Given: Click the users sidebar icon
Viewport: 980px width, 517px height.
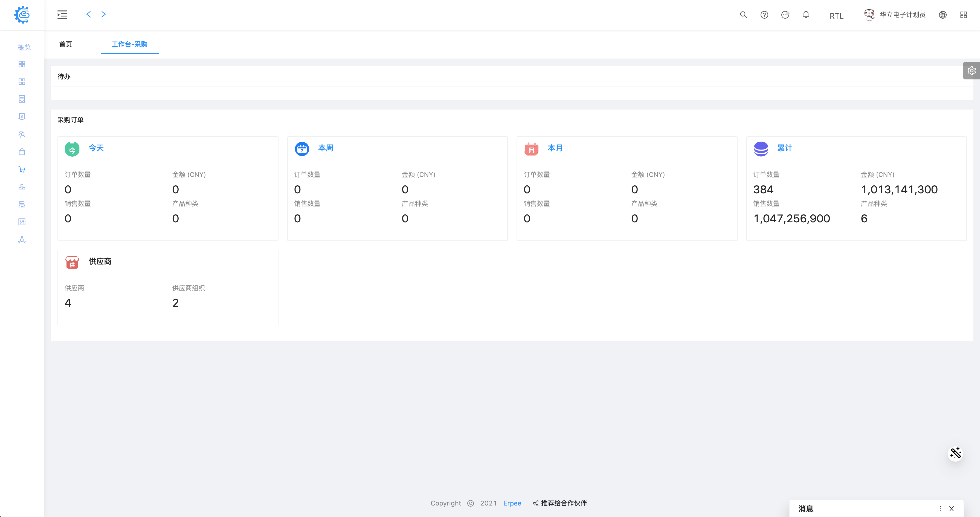Looking at the screenshot, I should 22,134.
